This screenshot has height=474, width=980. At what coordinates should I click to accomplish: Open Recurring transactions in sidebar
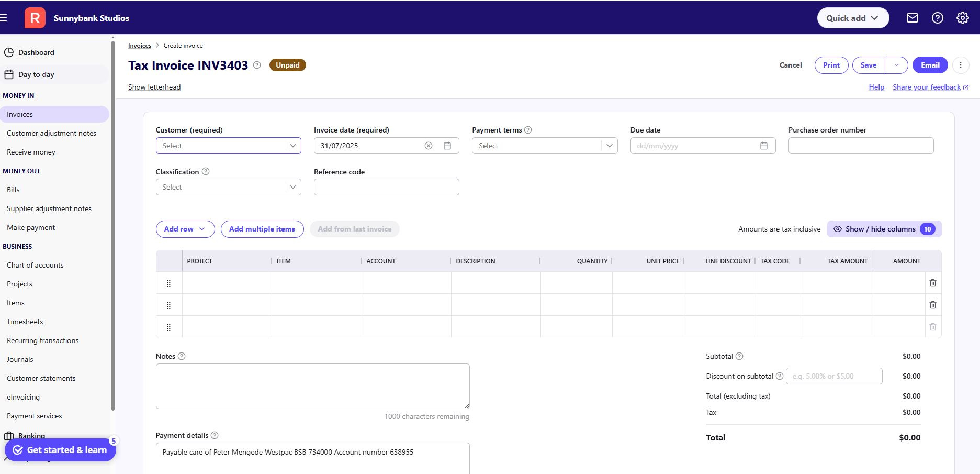(x=42, y=340)
